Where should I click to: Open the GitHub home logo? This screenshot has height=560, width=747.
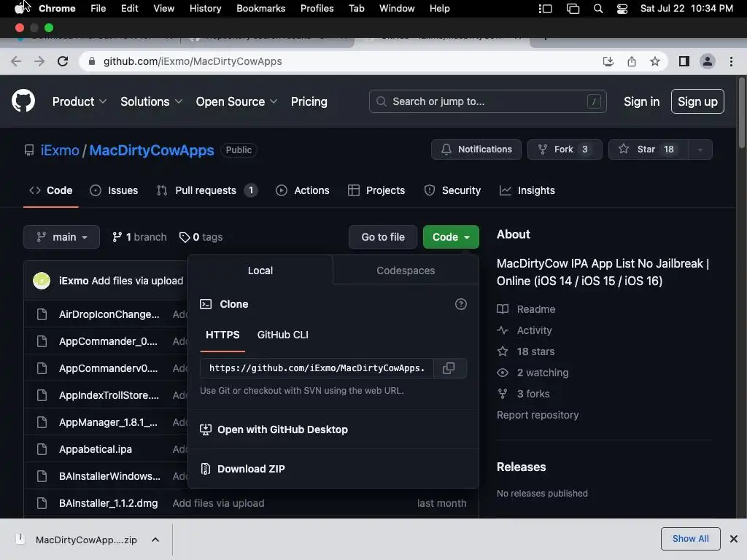pos(23,101)
